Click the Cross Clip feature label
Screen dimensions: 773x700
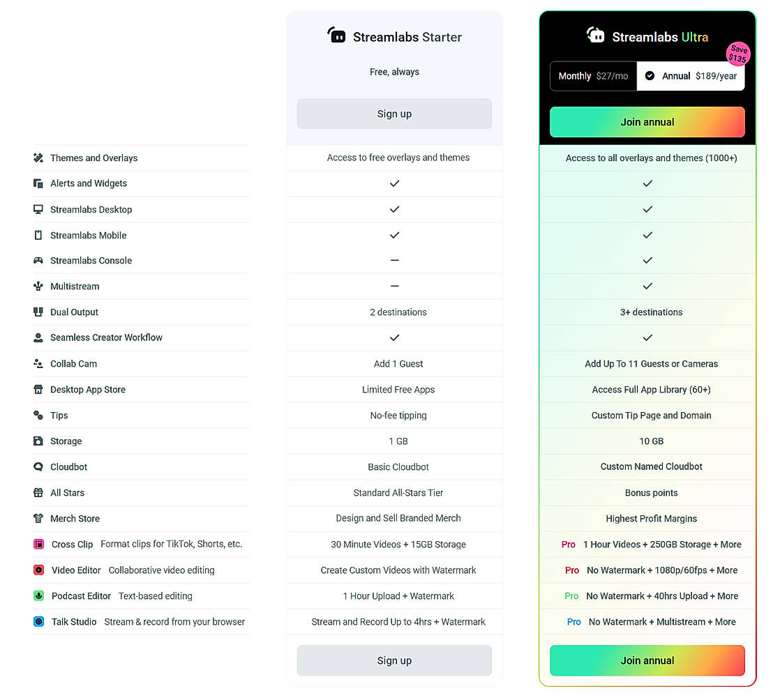[x=72, y=545]
